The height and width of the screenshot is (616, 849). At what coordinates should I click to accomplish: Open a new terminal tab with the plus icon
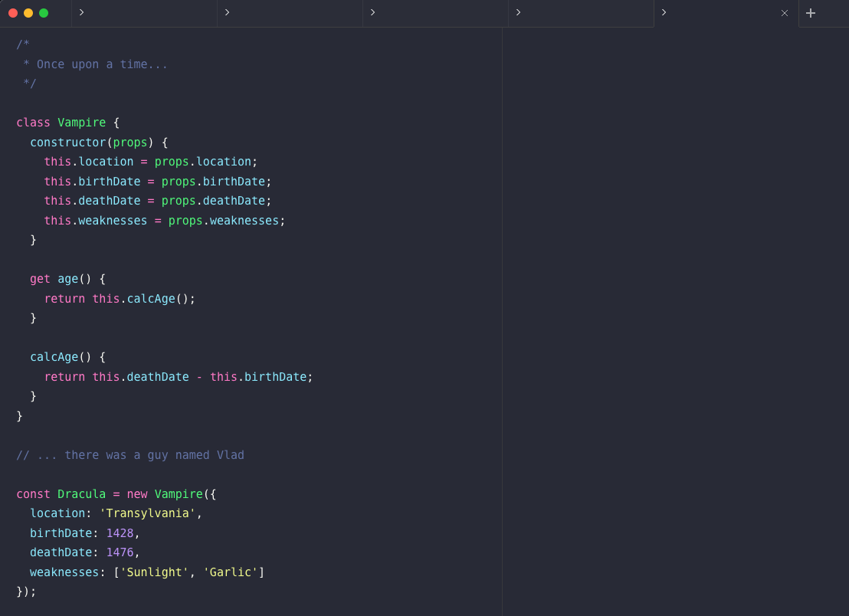coord(811,13)
